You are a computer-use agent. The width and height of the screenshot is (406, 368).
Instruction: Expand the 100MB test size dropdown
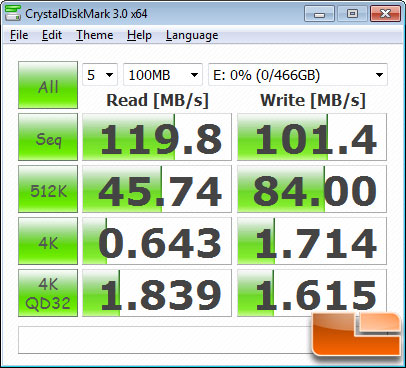coord(163,75)
